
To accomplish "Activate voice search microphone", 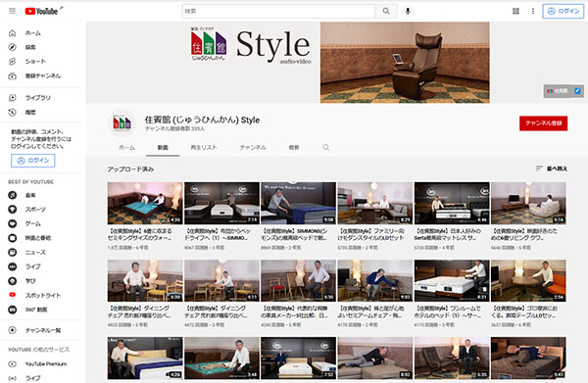I will click(408, 11).
